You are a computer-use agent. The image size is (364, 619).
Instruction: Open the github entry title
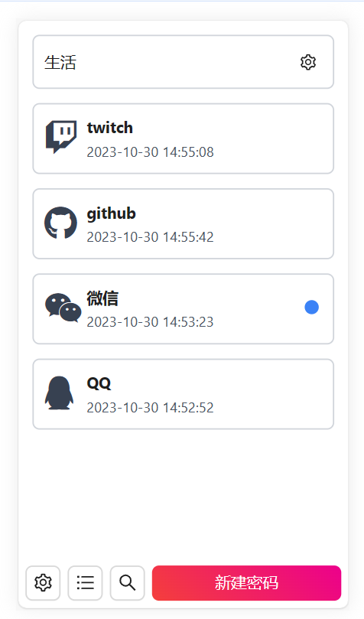click(111, 213)
